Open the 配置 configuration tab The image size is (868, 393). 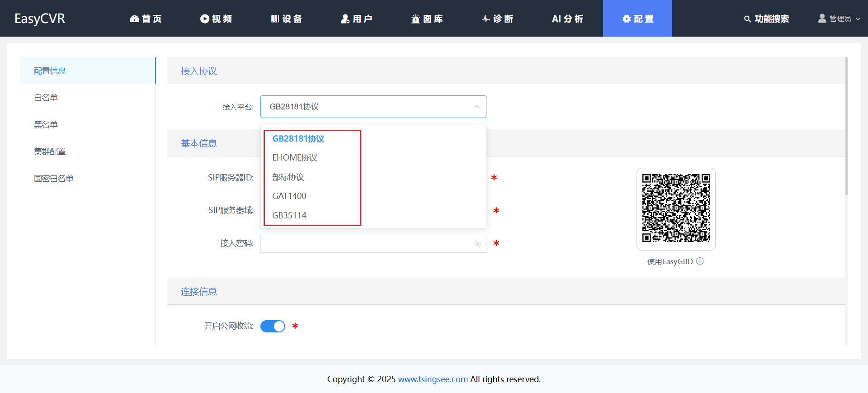(637, 19)
